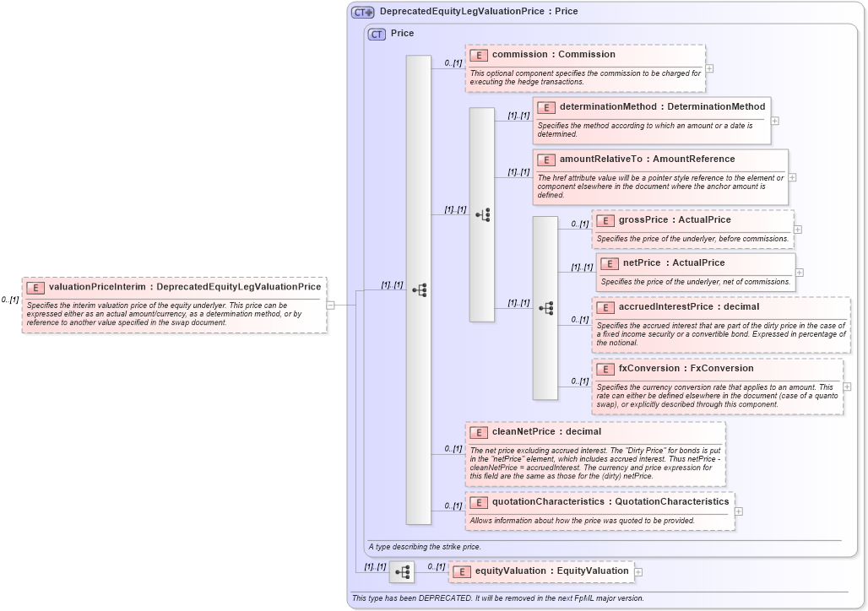Image resolution: width=868 pixels, height=611 pixels.
Task: Expand equityValuation with its plus button
Action: pyautogui.click(x=638, y=571)
